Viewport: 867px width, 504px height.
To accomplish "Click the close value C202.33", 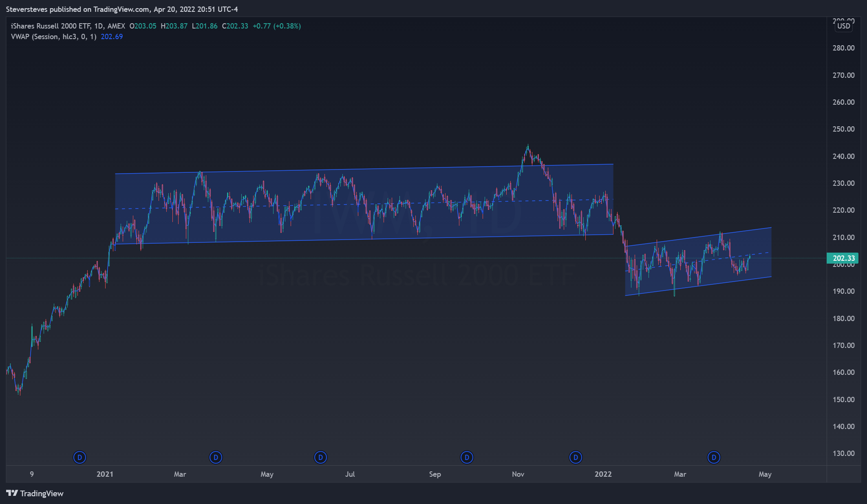I will click(x=235, y=26).
